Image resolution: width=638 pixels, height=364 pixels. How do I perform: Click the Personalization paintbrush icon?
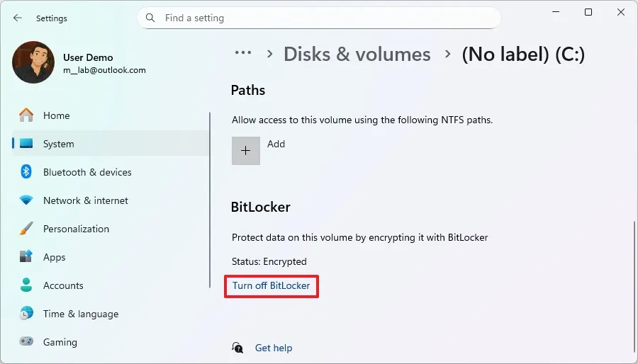tap(26, 229)
